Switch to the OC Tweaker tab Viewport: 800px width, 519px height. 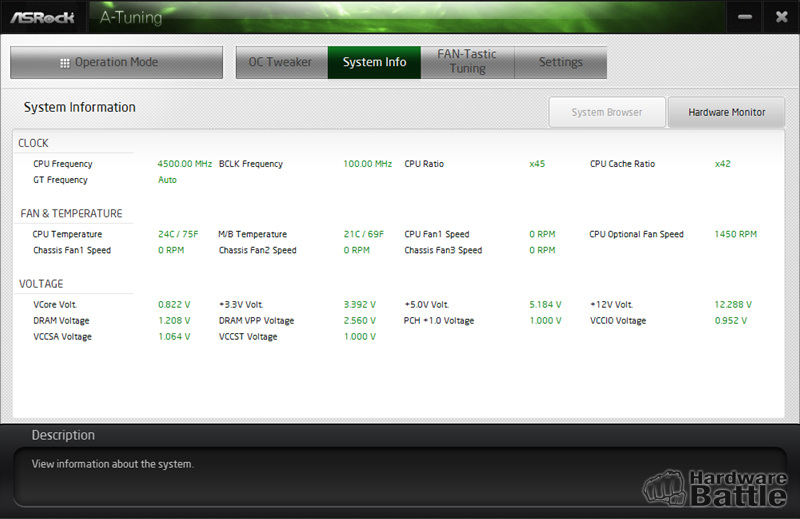(282, 62)
